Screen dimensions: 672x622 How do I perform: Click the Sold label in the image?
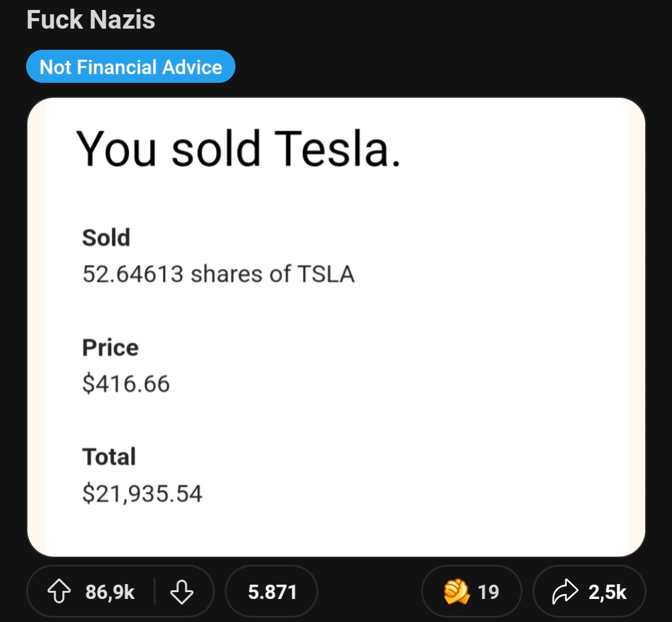pyautogui.click(x=106, y=238)
